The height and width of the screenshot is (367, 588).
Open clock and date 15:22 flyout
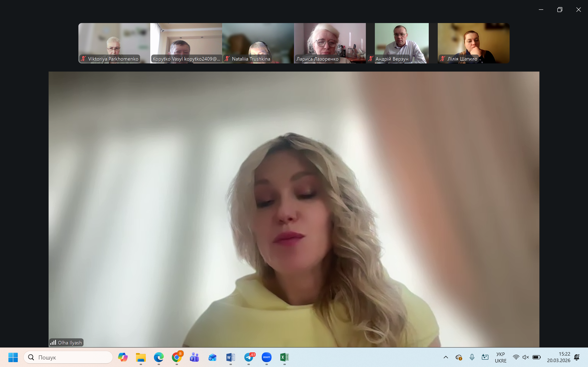click(x=558, y=357)
